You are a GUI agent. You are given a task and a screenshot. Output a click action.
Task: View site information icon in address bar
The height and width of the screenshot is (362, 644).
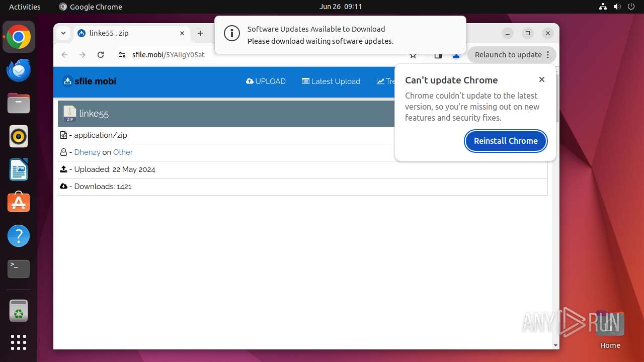[x=122, y=55]
